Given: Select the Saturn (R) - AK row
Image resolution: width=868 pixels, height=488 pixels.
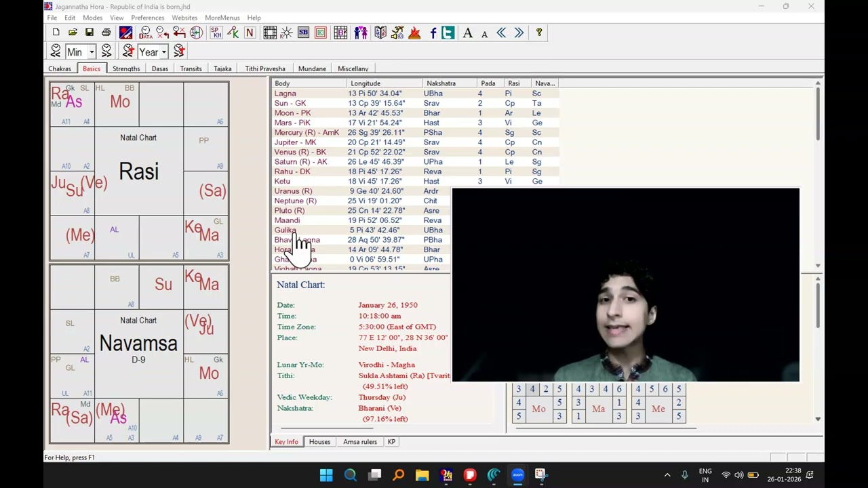Looking at the screenshot, I should (415, 162).
